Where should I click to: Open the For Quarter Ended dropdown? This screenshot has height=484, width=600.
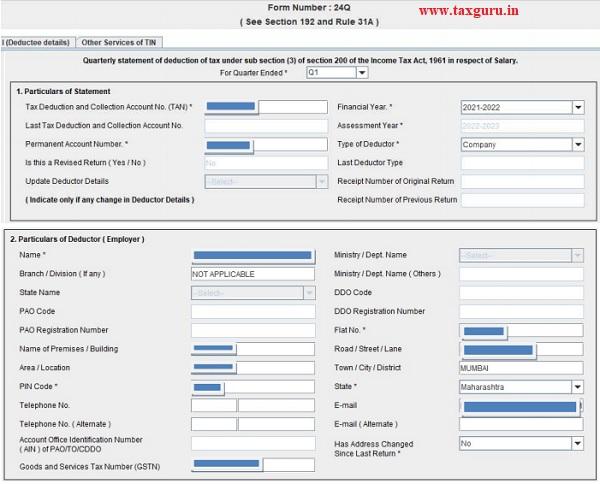pyautogui.click(x=362, y=73)
